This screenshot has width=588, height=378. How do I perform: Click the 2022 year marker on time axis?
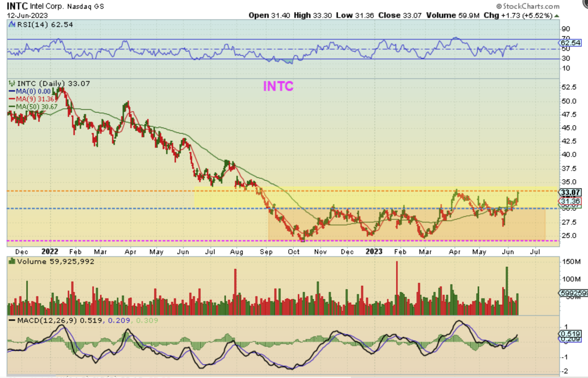pos(50,251)
